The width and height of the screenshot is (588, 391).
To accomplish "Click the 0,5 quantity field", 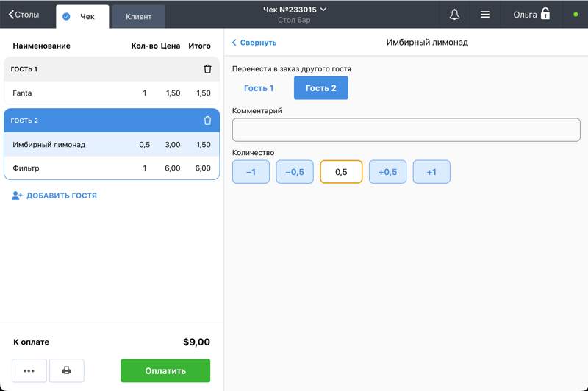I will coord(341,172).
